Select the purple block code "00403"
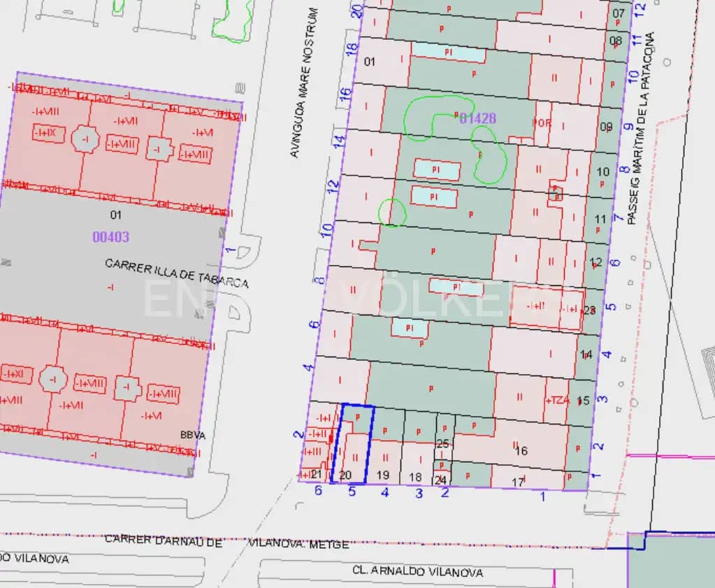This screenshot has width=715, height=588. [111, 237]
